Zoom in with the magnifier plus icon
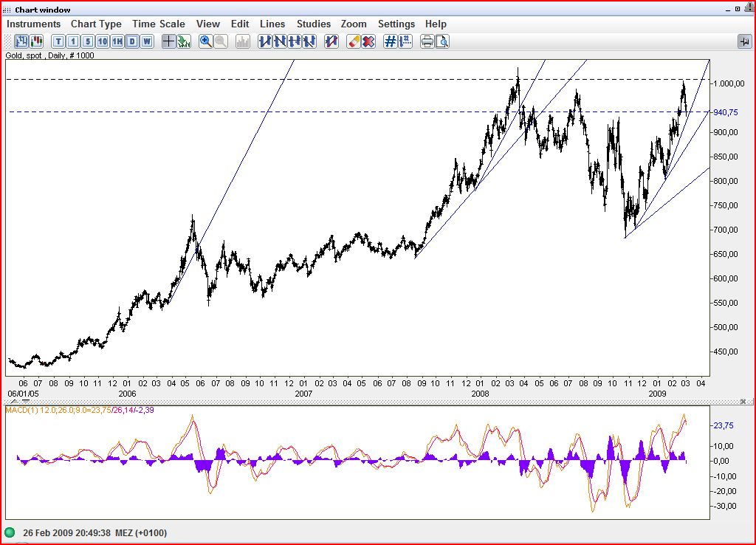The image size is (756, 545). [x=206, y=41]
